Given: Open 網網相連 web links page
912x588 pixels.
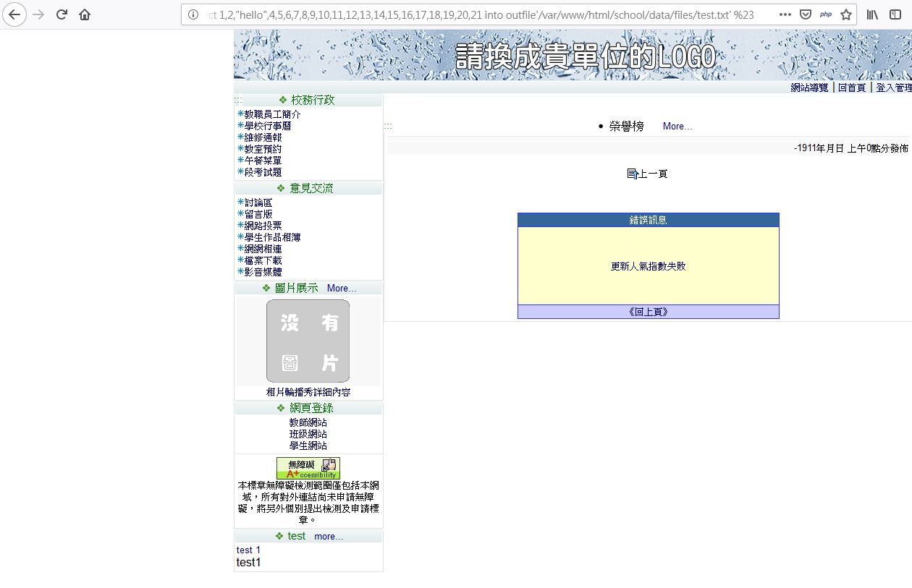Looking at the screenshot, I should coord(263,249).
